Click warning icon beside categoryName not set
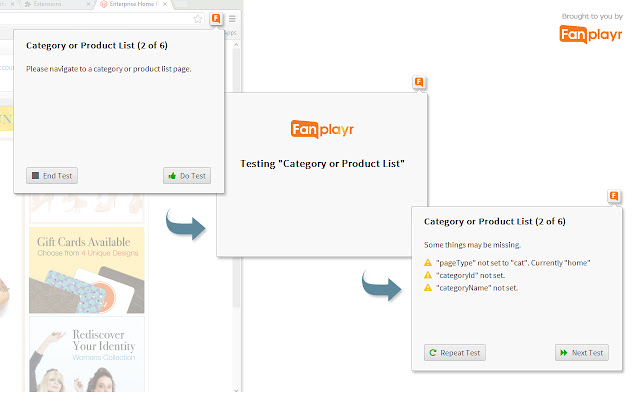640x400 pixels. [x=428, y=288]
